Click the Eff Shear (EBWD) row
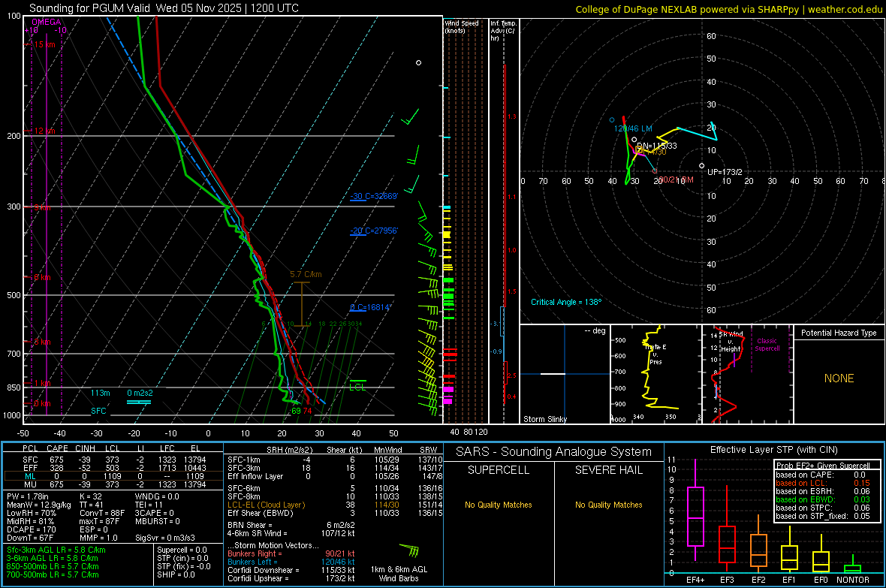Image resolution: width=886 pixels, height=588 pixels. [x=335, y=514]
